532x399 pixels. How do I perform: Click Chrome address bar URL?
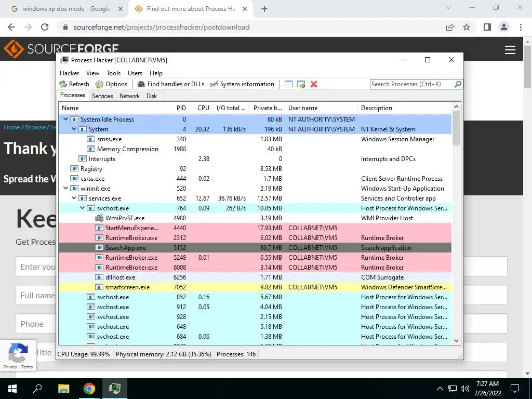[162, 27]
